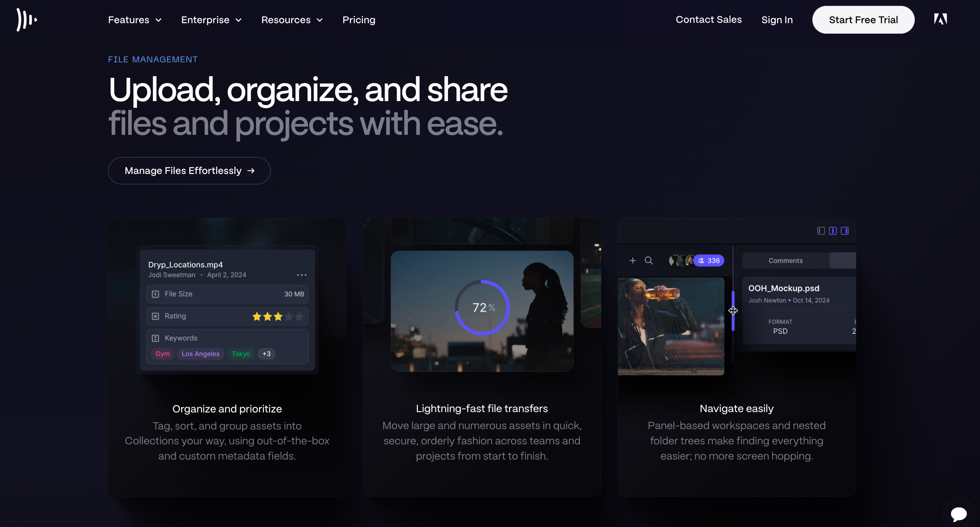The height and width of the screenshot is (527, 980).
Task: Click the Manage Files Effortlessly button
Action: pos(189,171)
